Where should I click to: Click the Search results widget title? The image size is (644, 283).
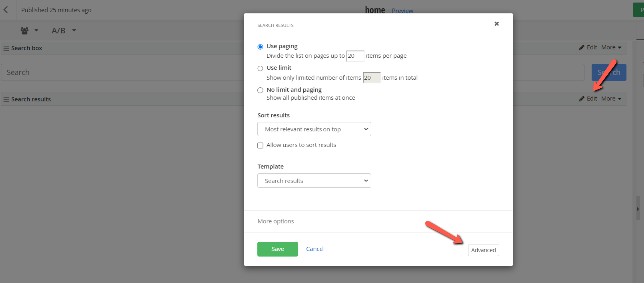pyautogui.click(x=31, y=99)
